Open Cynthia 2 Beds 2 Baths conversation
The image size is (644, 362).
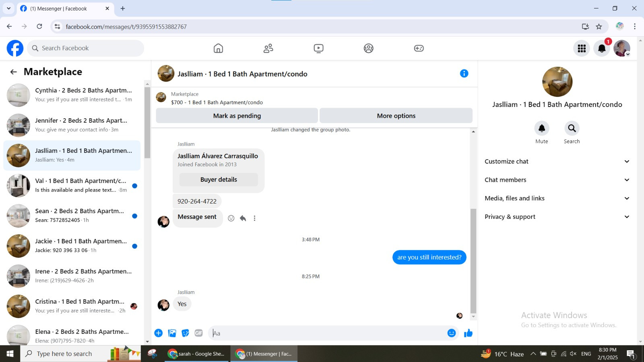72,95
